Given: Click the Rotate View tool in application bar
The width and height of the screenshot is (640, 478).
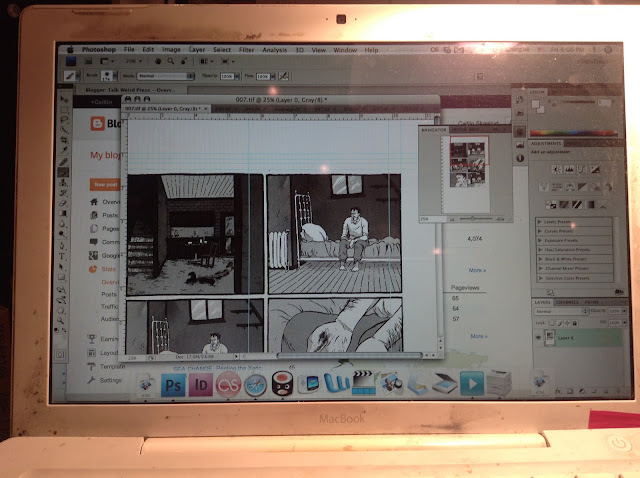Looking at the screenshot, I should [184, 61].
